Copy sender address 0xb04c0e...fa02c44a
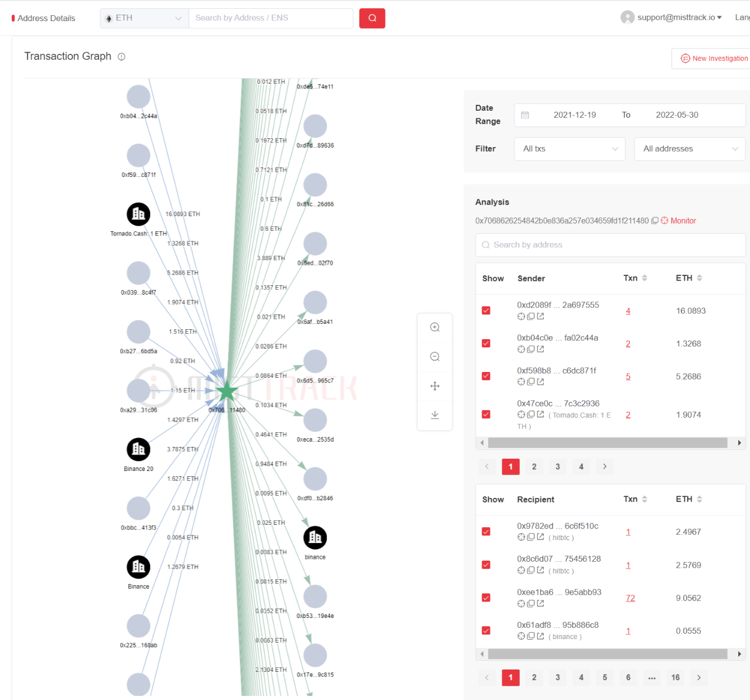Viewport: 750px width, 700px height. coord(530,349)
